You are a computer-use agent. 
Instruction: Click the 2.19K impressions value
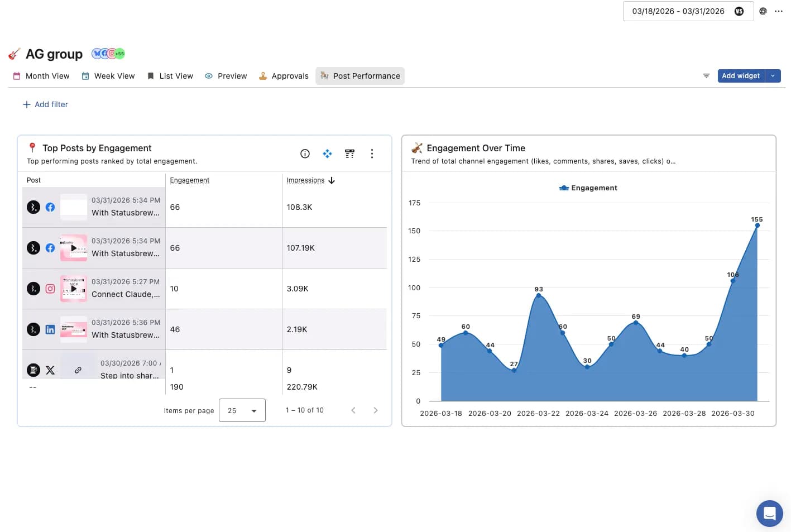297,329
